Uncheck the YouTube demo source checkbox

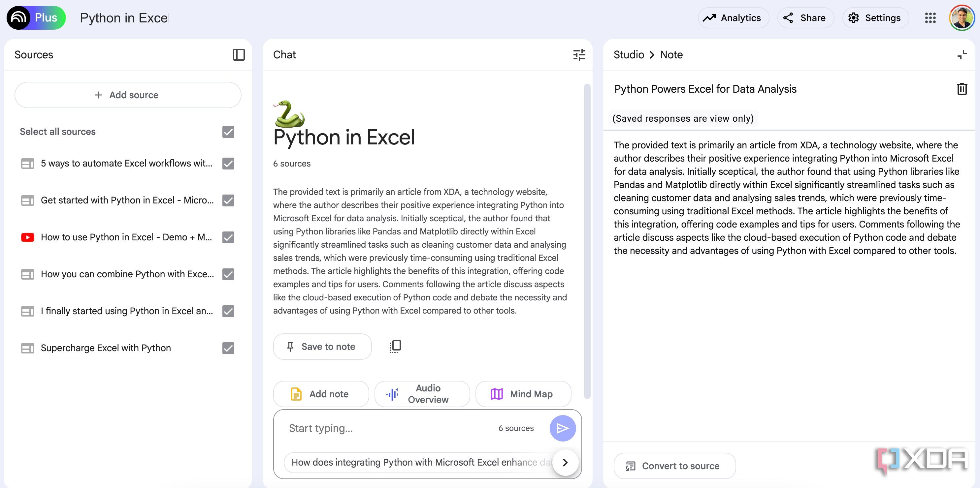pos(228,237)
